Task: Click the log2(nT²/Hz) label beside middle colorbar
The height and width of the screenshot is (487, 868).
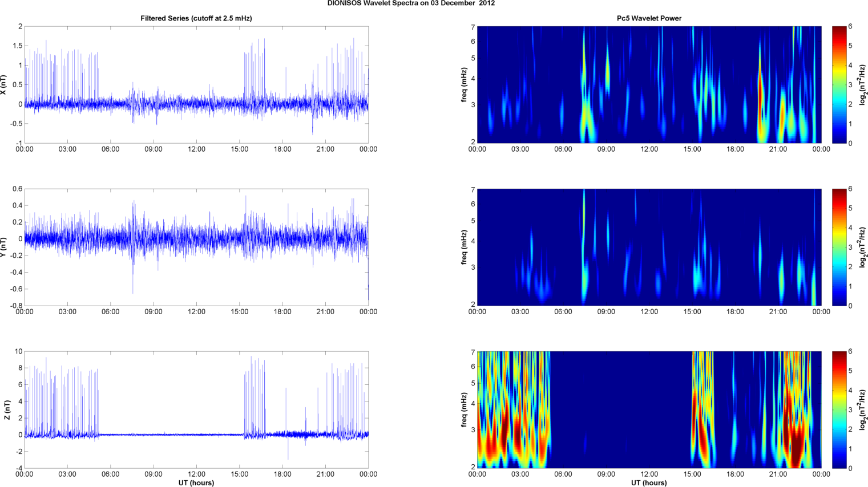Action: [x=863, y=247]
